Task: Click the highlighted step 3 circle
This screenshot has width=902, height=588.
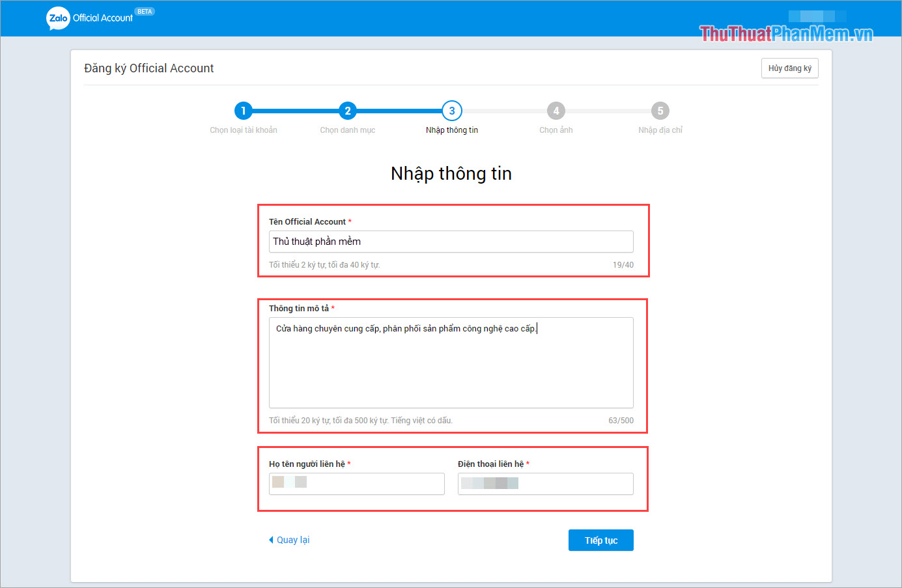Action: point(452,110)
